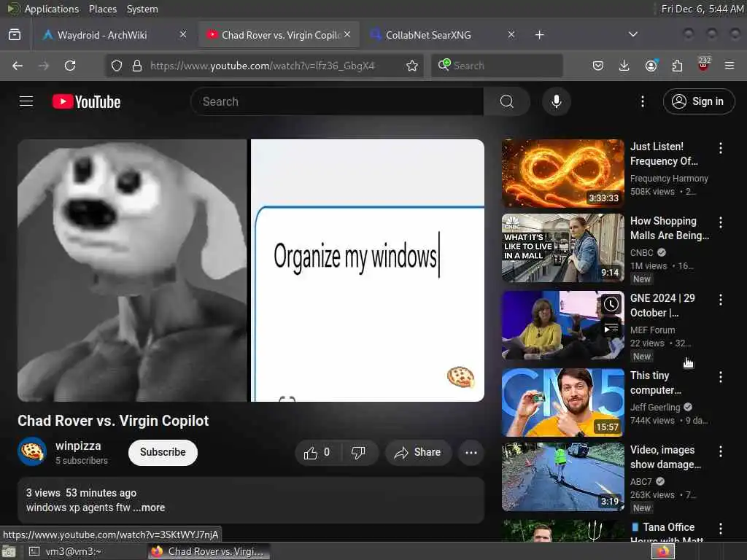Open System menu in top panel

point(142,9)
